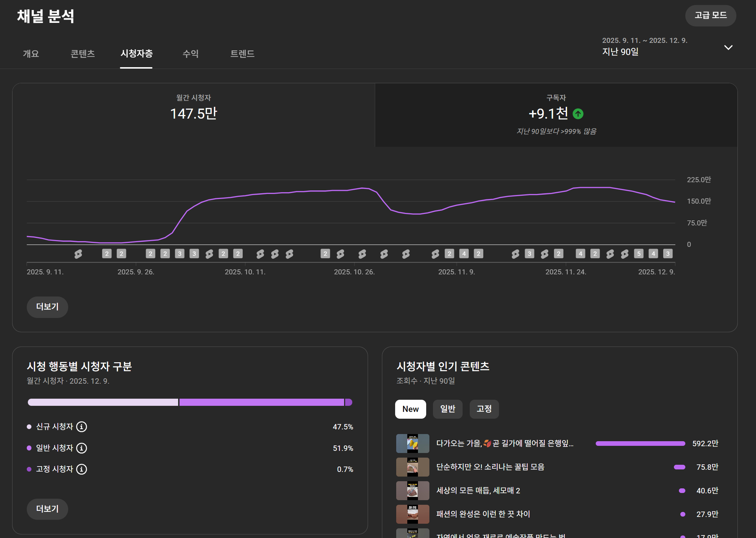Image resolution: width=756 pixels, height=538 pixels.
Task: Open thumbnail of 단순하지만 오! 소리나는 꿀팁 video
Action: (x=413, y=467)
